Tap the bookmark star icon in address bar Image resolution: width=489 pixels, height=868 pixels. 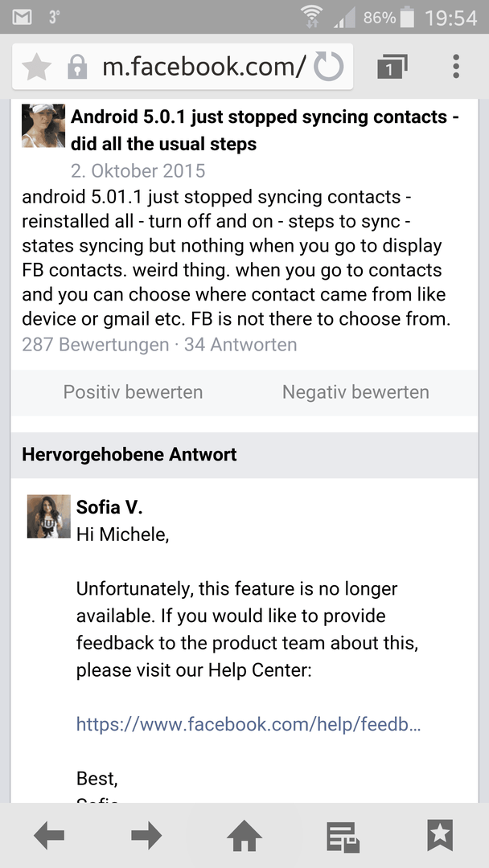pos(36,67)
